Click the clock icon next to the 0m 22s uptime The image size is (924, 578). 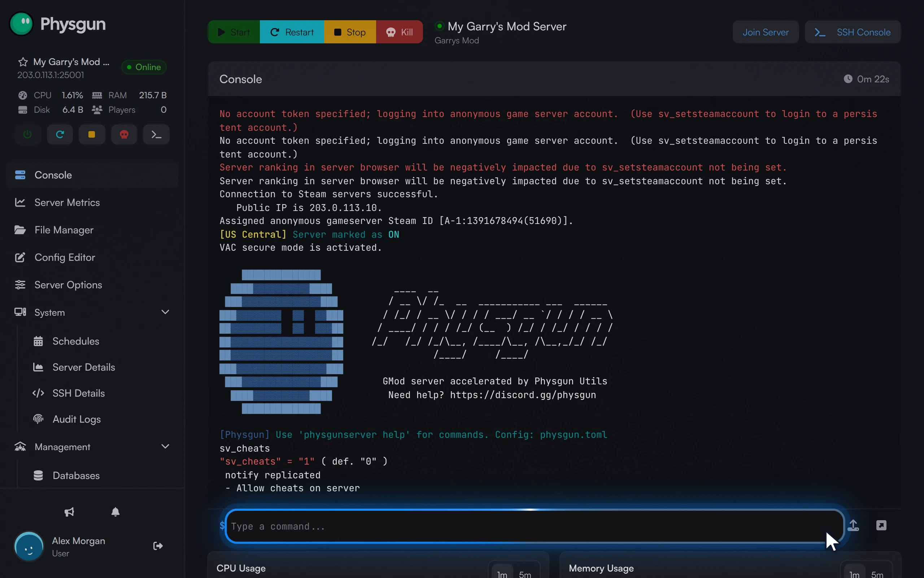coord(847,79)
